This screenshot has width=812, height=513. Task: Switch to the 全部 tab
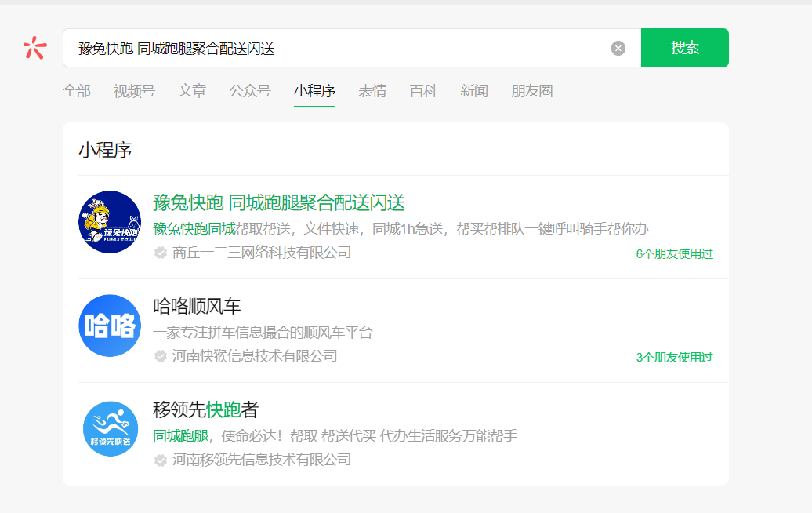pos(77,91)
